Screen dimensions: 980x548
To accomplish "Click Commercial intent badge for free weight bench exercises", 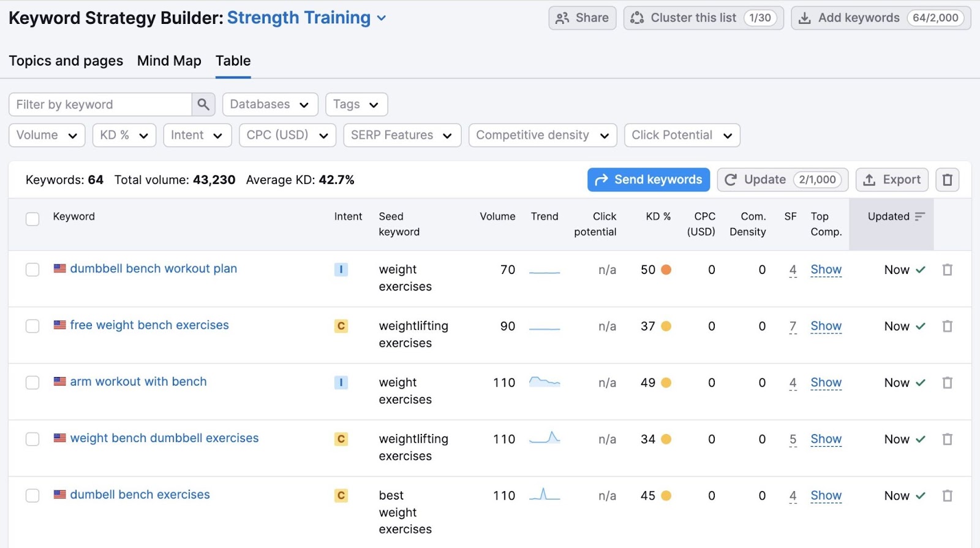I will (341, 326).
